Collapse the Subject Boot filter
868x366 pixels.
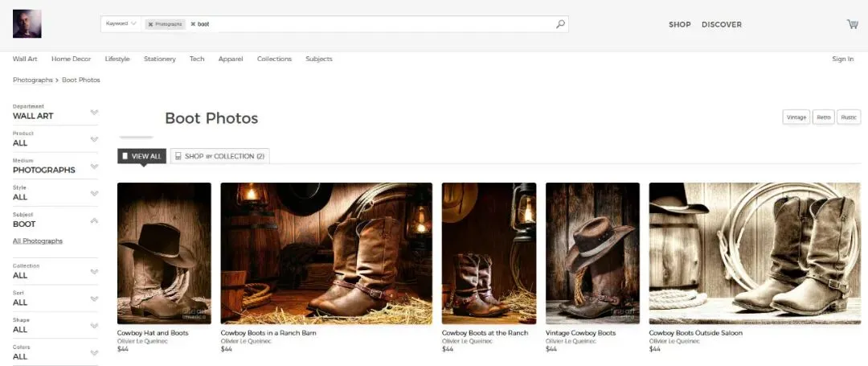(94, 220)
